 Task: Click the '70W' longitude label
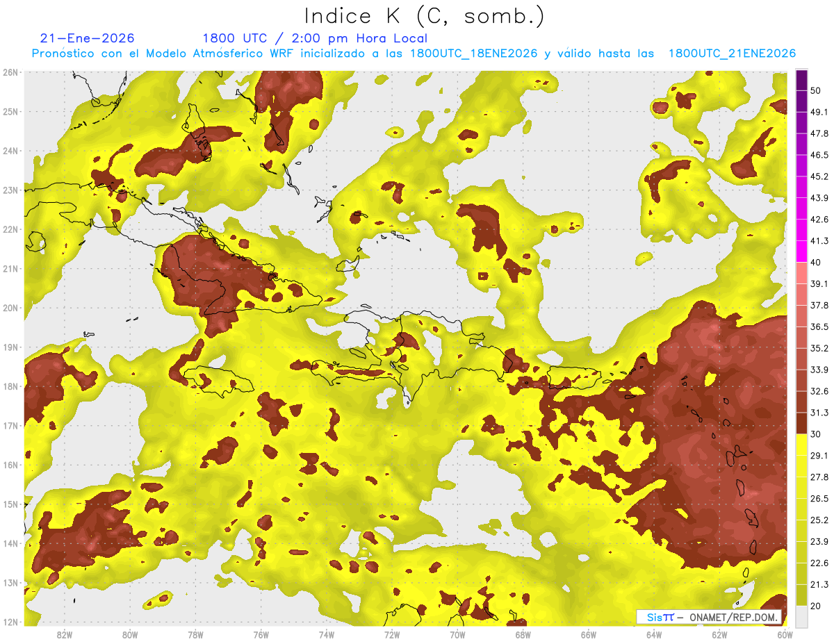(x=457, y=634)
